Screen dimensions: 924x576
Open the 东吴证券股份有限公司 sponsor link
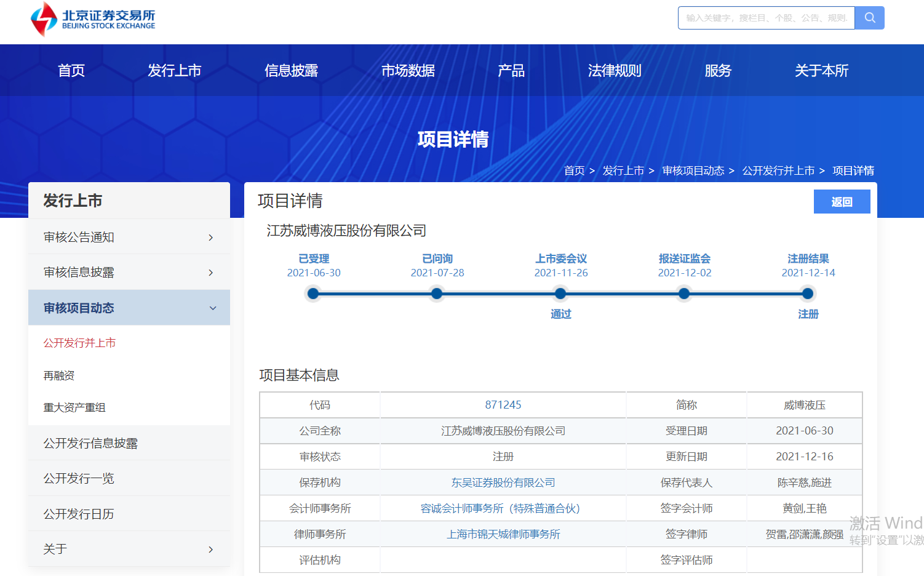[503, 482]
